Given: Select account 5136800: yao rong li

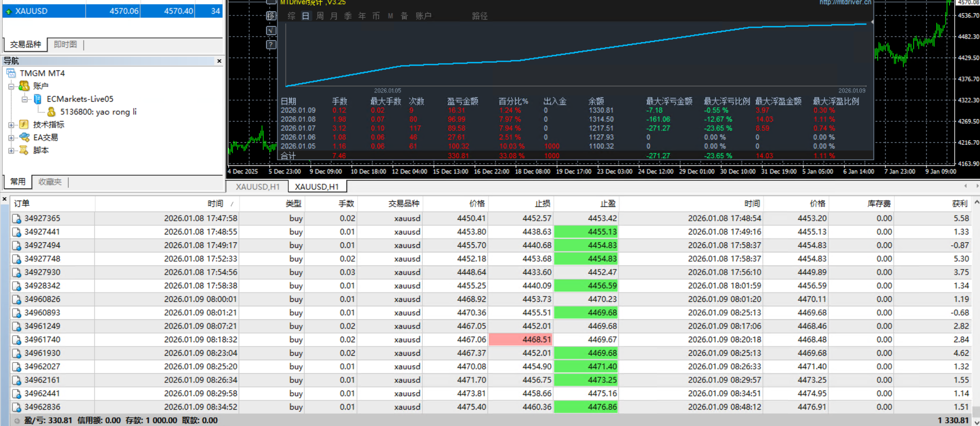Looking at the screenshot, I should [98, 112].
